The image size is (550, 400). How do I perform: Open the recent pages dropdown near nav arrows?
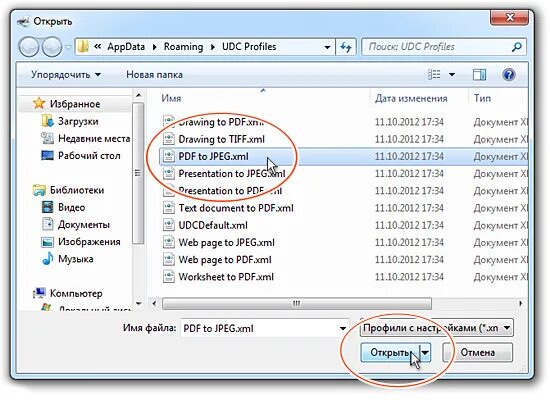point(68,47)
